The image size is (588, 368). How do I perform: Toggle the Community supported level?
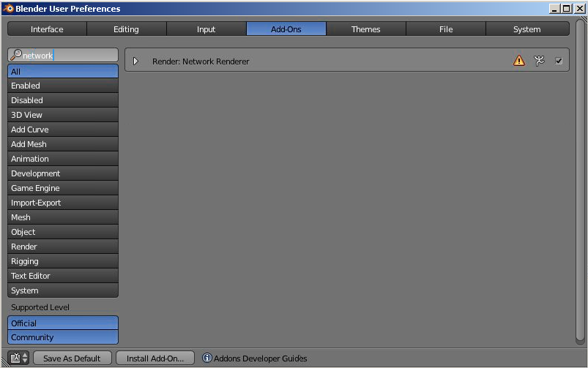tap(63, 337)
